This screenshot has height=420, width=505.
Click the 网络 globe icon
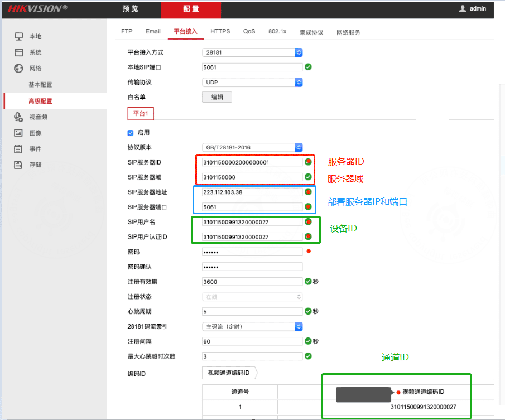point(18,68)
